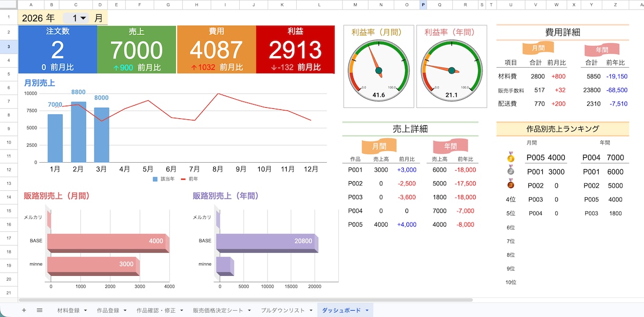Click the horizontal scrollbar at bottom
Viewport: 644px width, 317px height.
[245, 300]
